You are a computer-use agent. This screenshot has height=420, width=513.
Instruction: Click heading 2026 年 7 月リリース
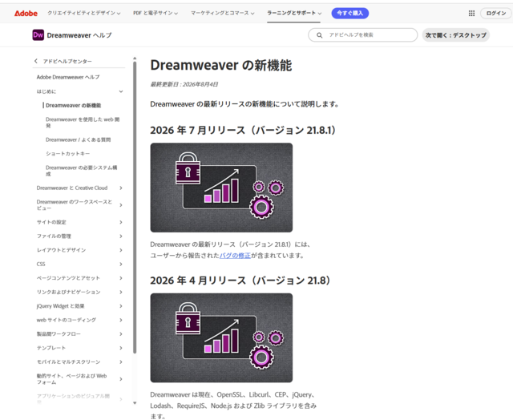pos(243,130)
